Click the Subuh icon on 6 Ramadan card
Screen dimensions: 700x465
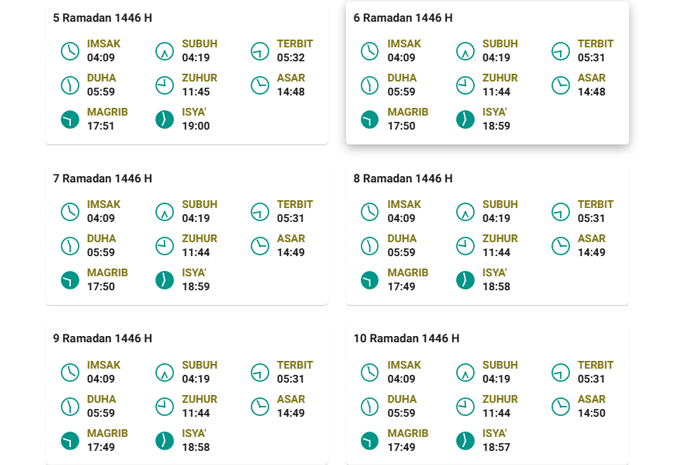coord(465,51)
